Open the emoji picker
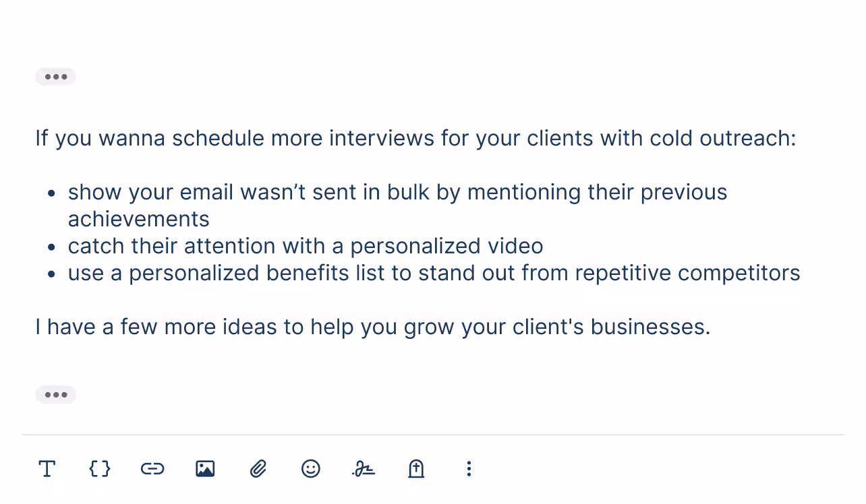 point(311,468)
